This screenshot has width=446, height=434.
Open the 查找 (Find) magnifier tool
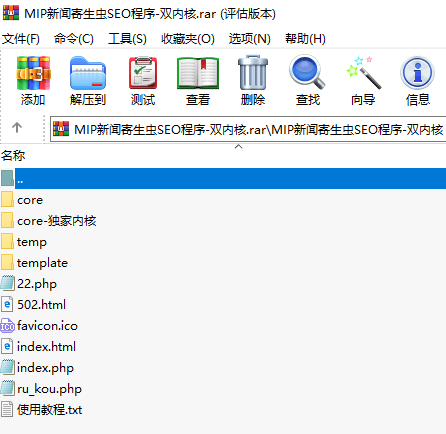point(307,81)
